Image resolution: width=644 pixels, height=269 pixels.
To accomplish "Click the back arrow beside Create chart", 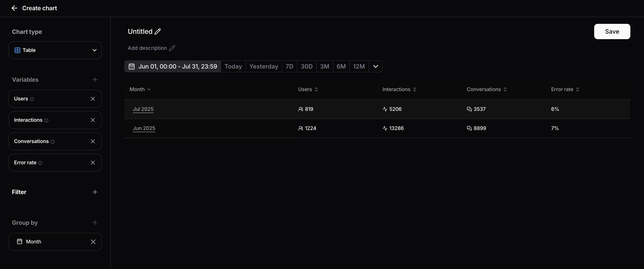I will tap(14, 8).
